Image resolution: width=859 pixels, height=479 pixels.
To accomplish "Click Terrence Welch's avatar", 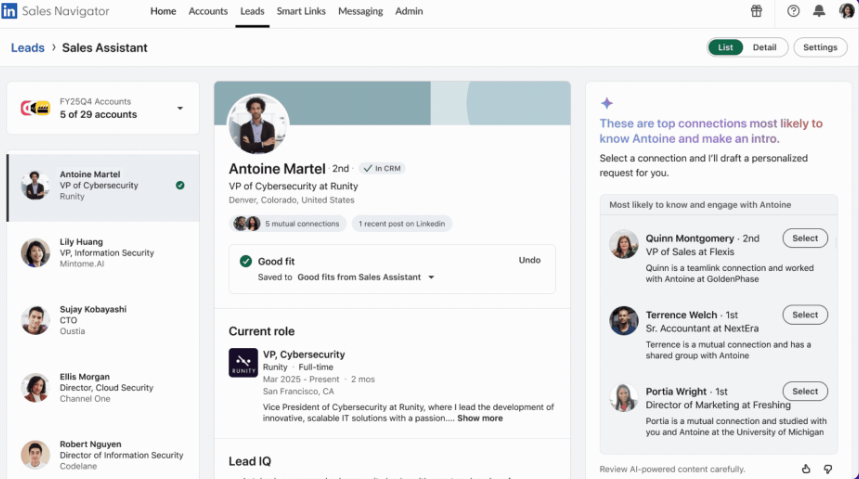I will click(x=623, y=321).
